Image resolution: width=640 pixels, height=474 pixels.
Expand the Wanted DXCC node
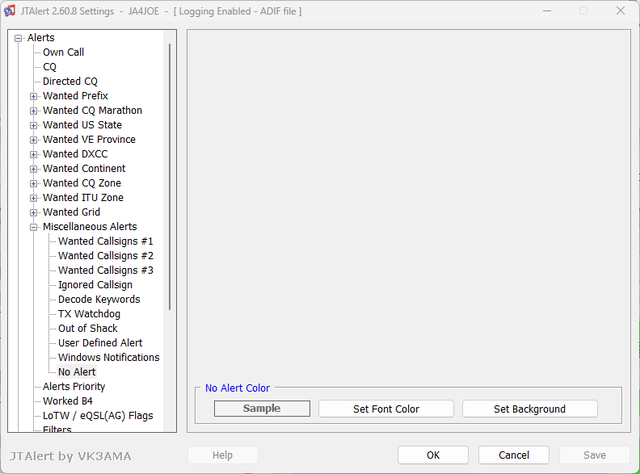(33, 155)
